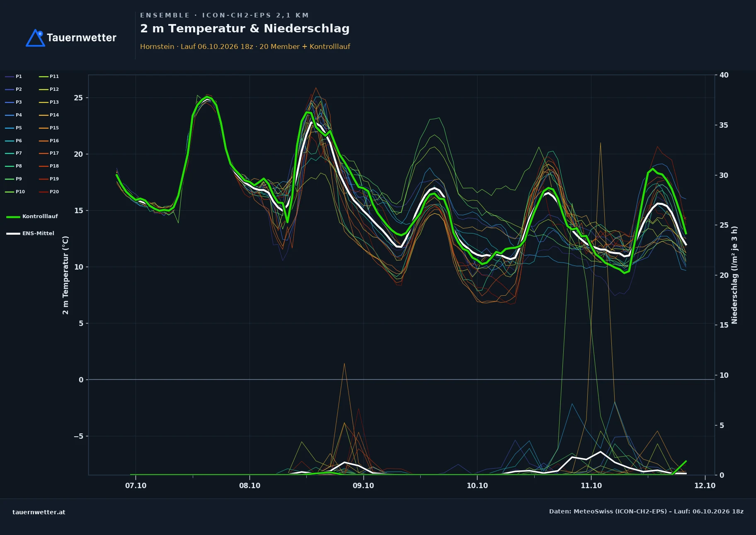Click the chart title '2 m Temperatur & Niederschlag'
Viewport: 756px width, 535px height.
click(x=245, y=29)
